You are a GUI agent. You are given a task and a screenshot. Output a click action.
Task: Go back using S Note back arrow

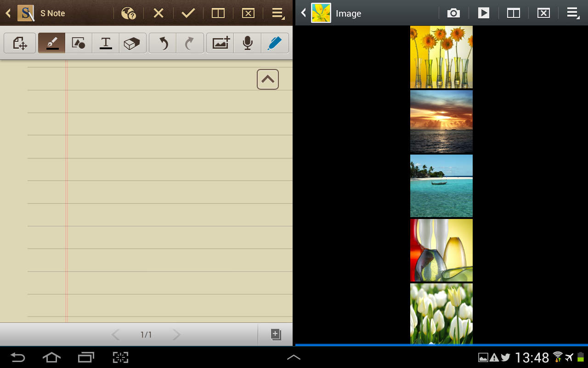pyautogui.click(x=8, y=13)
